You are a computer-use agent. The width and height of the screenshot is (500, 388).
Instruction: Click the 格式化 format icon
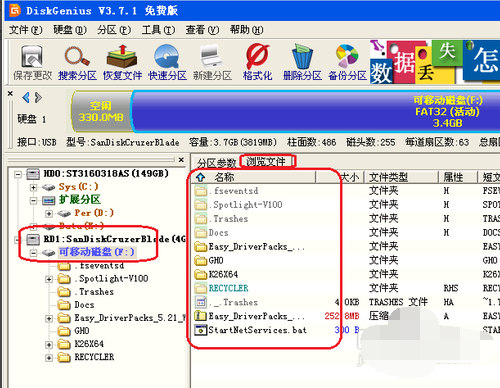point(257,63)
